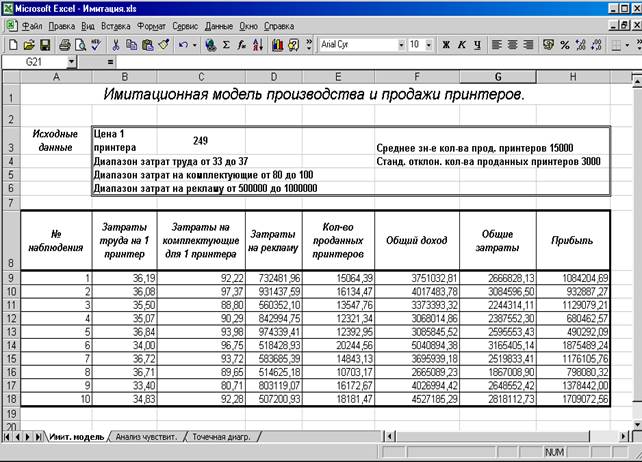
Task: Open the Вставка menu
Action: click(115, 26)
